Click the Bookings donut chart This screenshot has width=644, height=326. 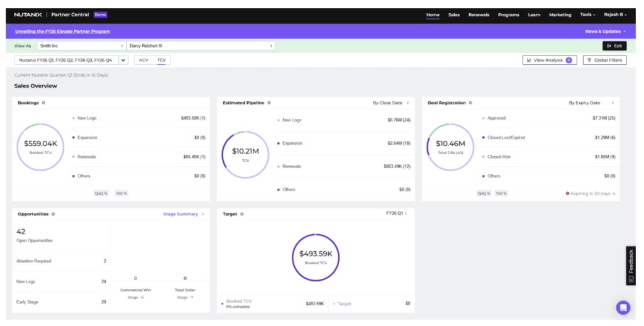pos(40,147)
